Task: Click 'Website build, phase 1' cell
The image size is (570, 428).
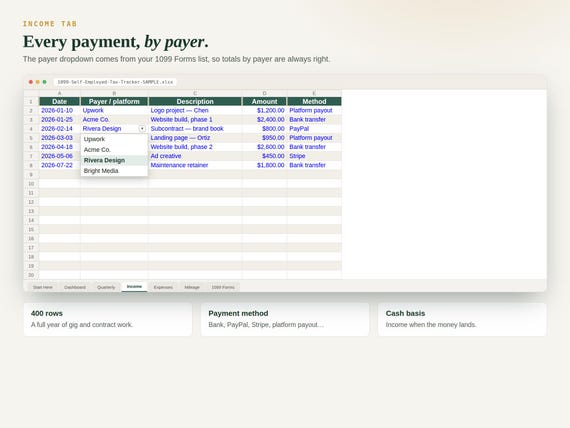Action: pos(195,119)
